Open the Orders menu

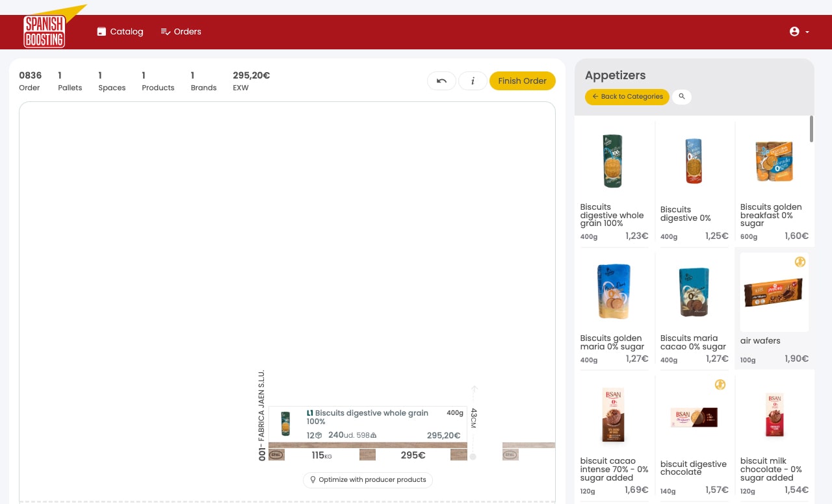181,31
